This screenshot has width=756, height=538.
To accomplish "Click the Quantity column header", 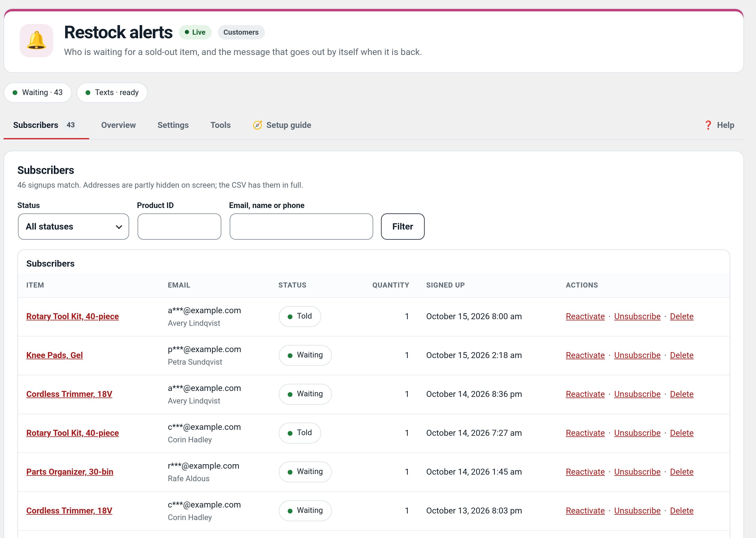I will 391,285.
